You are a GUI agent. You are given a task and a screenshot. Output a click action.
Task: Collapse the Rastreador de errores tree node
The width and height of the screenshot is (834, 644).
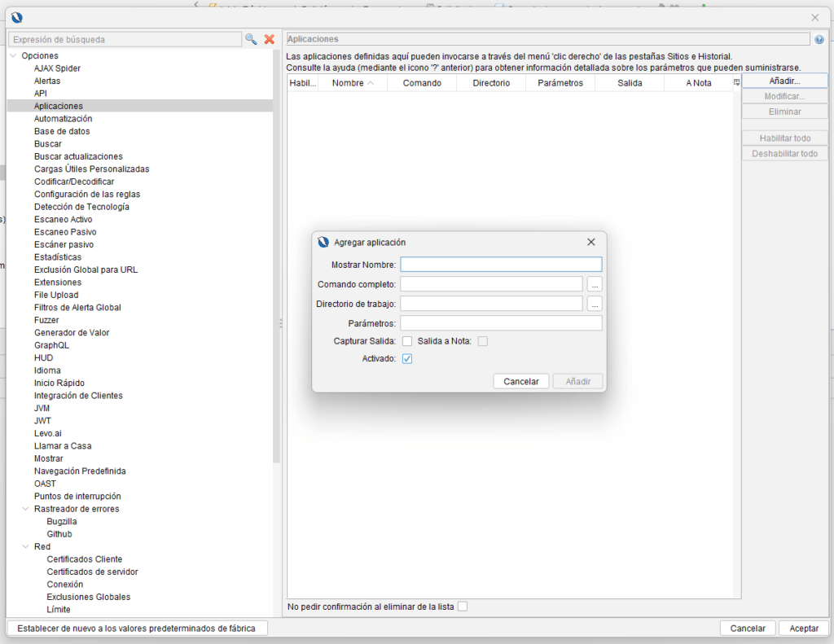click(x=26, y=509)
